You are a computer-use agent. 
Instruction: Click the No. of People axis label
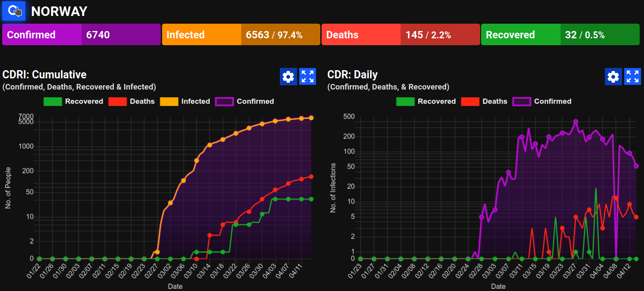point(8,188)
